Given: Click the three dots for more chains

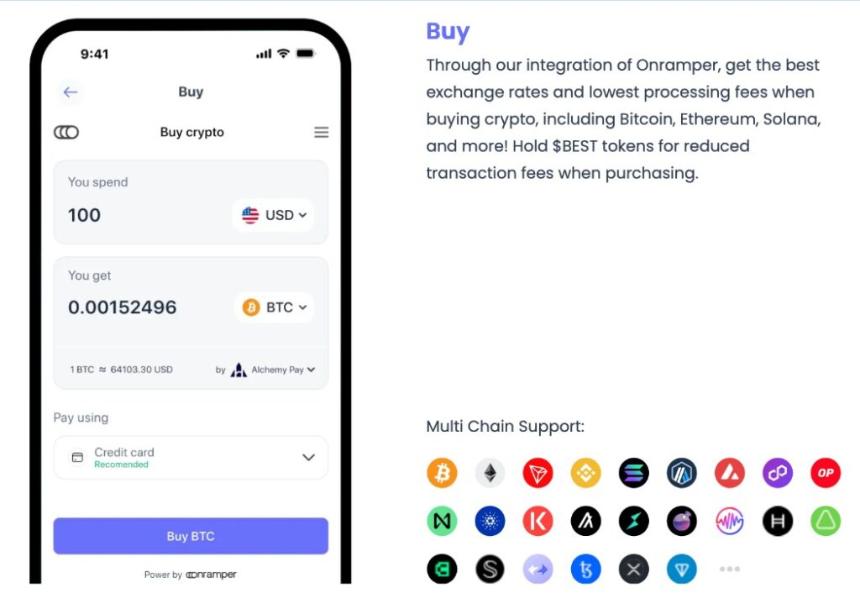Looking at the screenshot, I should [729, 569].
